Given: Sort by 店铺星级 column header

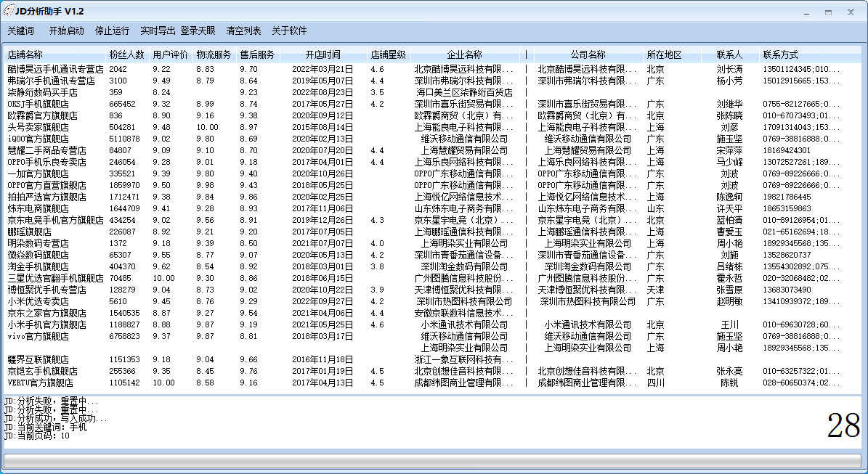Looking at the screenshot, I should click(x=389, y=54).
